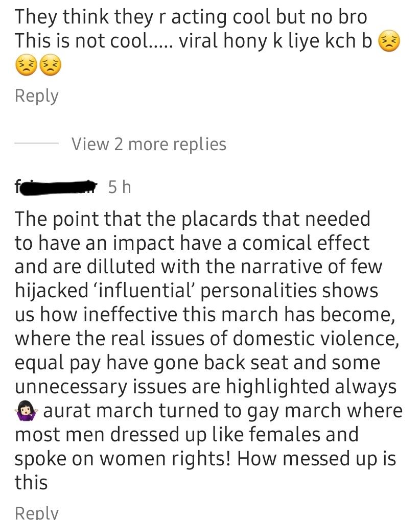420x520 pixels.
Task: Tap the emoji after 'kch b'
Action: click(x=389, y=41)
